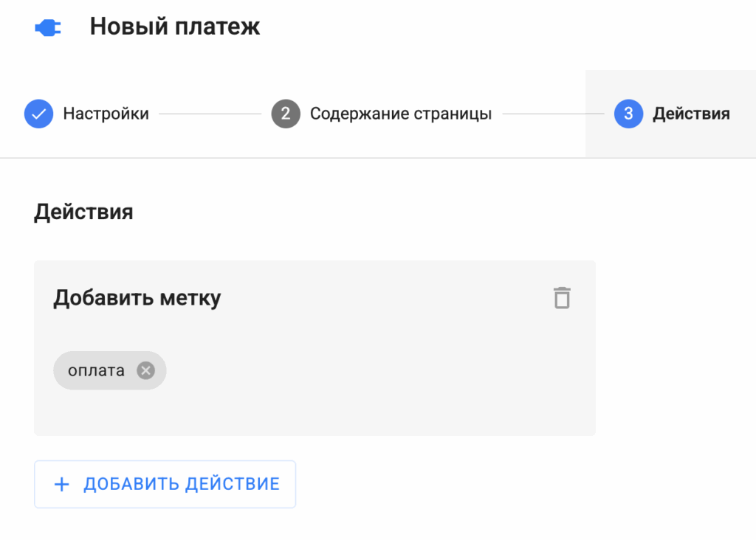
Task: Go to the Настройки step label
Action: pyautogui.click(x=106, y=114)
